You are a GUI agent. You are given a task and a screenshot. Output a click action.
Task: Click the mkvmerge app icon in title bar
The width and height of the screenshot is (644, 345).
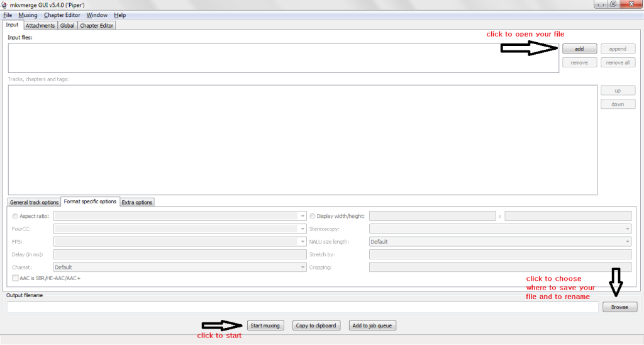tap(4, 5)
